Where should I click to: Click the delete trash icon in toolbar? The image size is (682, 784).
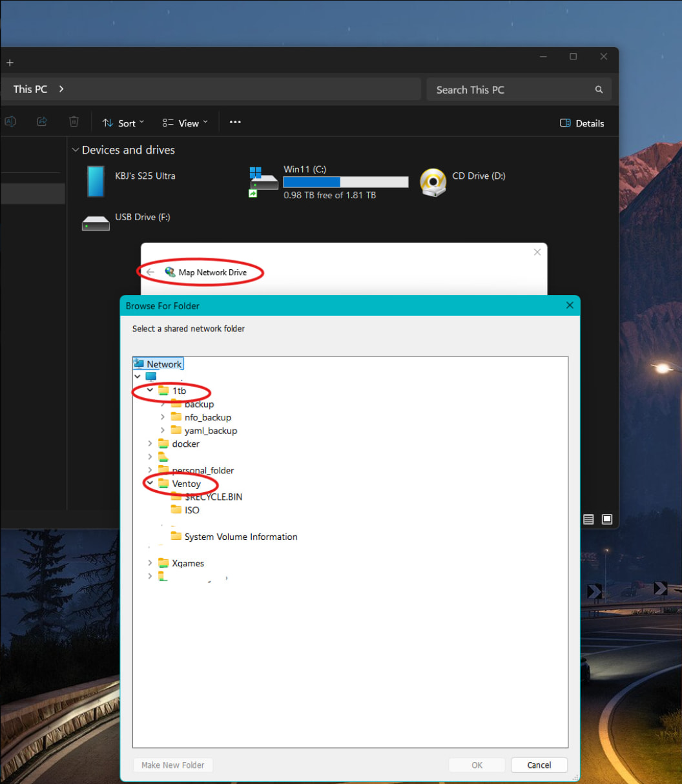pos(74,121)
